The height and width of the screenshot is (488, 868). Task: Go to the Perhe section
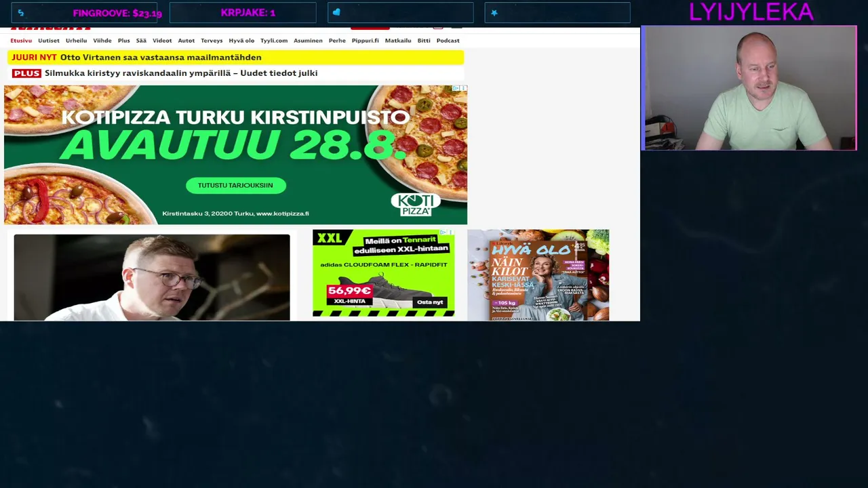tap(337, 41)
